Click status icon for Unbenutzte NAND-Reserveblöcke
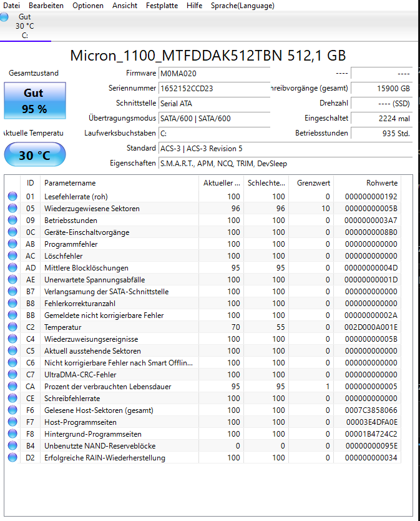Image resolution: width=420 pixels, height=521 pixels. click(x=12, y=445)
